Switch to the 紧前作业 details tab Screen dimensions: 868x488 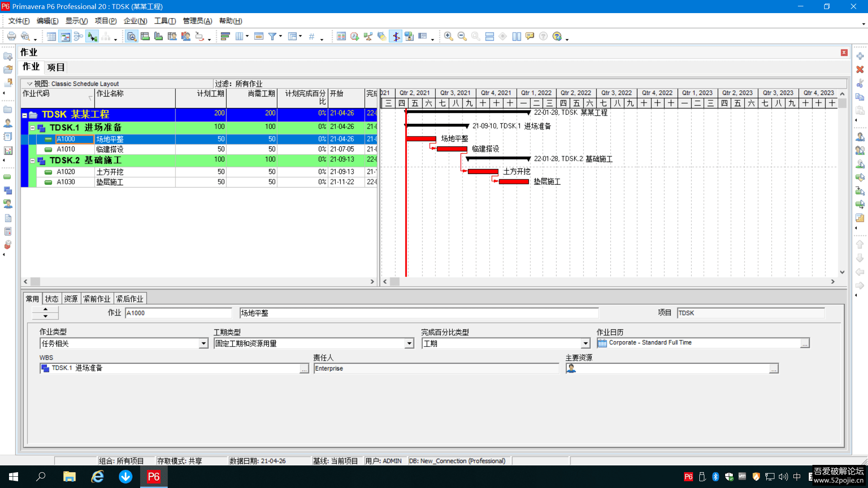[x=97, y=299]
